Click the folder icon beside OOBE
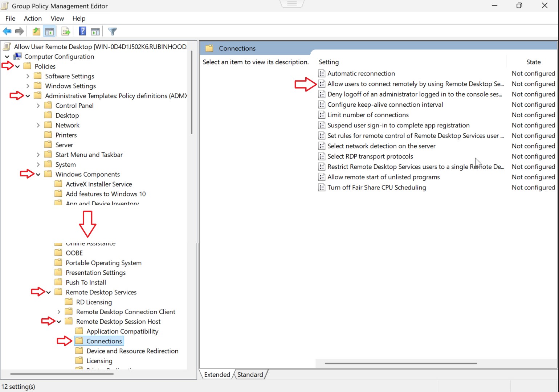Image resolution: width=559 pixels, height=392 pixels. [58, 253]
